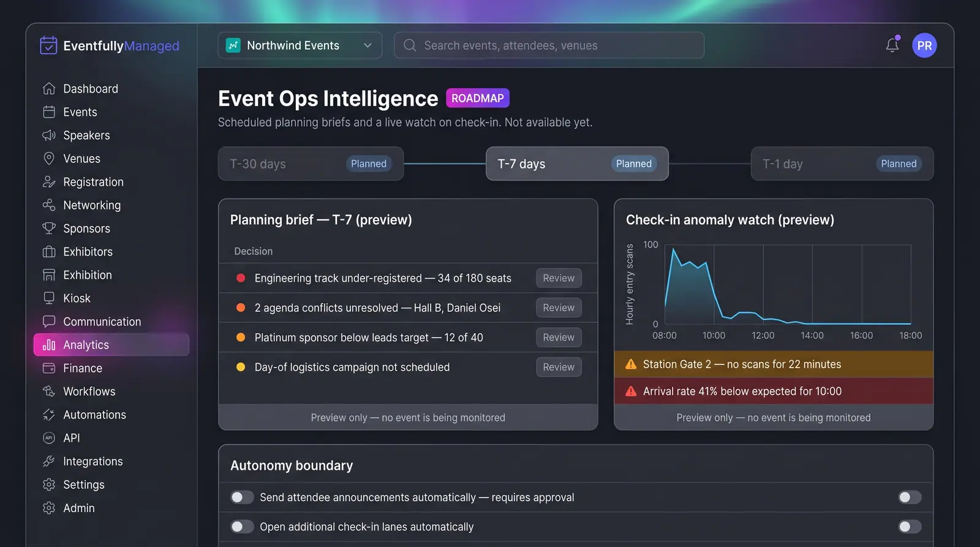Viewport: 980px width, 547px height.
Task: Open the PR user avatar
Action: tap(924, 45)
